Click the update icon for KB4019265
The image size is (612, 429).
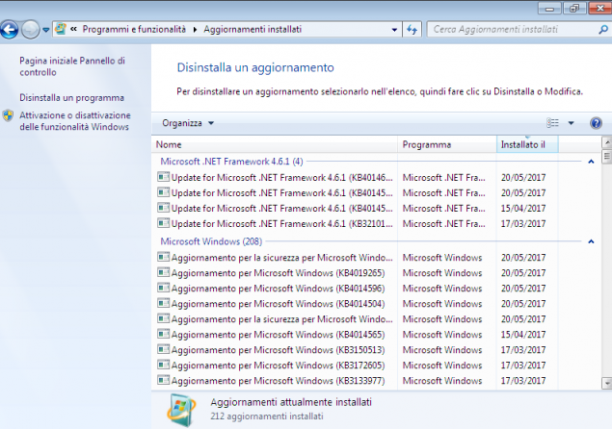(x=163, y=272)
